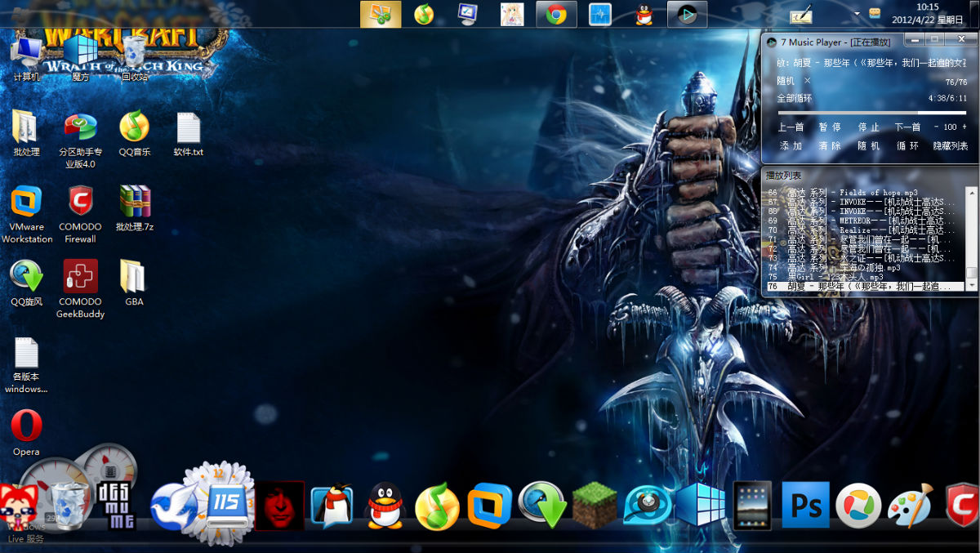Select the 回收站 icon on the desktop
This screenshot has height=553, width=980.
tap(134, 57)
